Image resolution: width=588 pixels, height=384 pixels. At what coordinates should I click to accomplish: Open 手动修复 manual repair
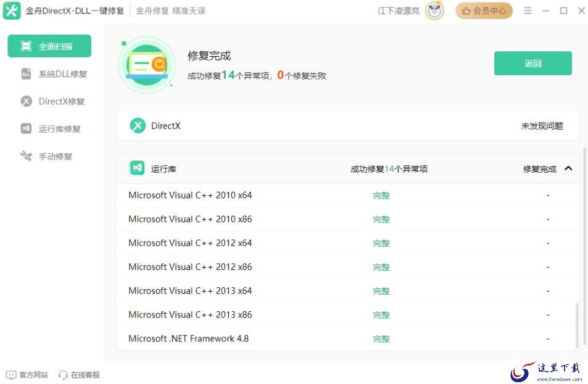point(46,156)
